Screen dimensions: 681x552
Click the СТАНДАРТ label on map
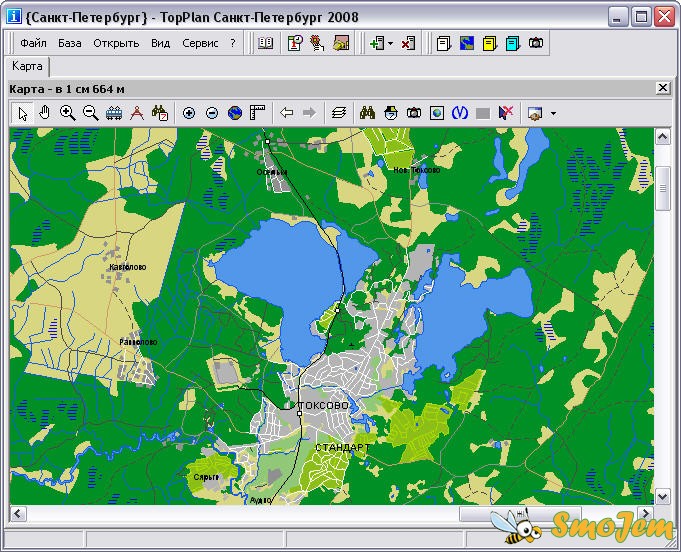pos(343,447)
